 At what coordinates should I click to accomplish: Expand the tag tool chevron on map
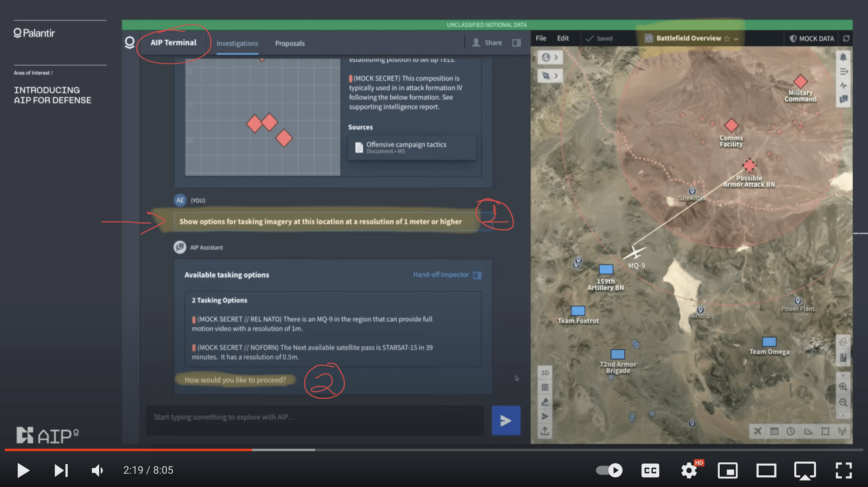[556, 75]
